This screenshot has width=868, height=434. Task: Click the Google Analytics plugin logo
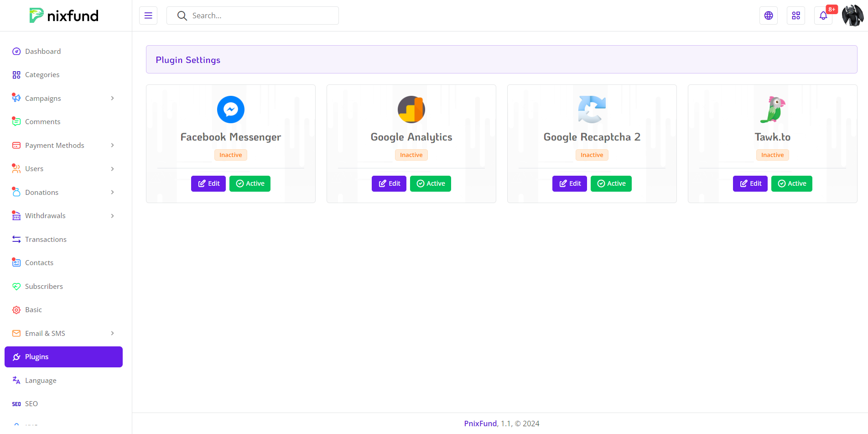tap(411, 110)
